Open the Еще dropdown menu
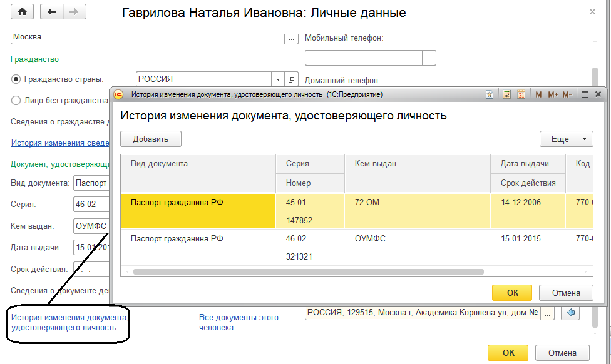The width and height of the screenshot is (611, 364). tap(566, 139)
